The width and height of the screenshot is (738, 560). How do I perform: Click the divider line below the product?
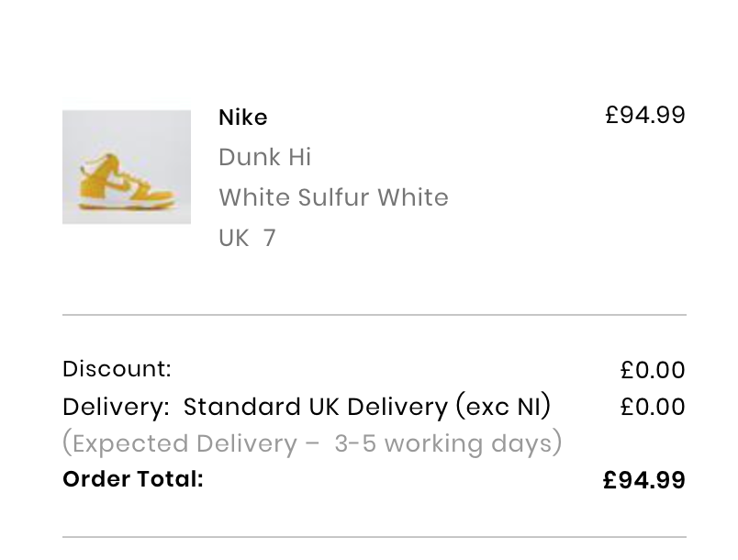[x=374, y=315]
